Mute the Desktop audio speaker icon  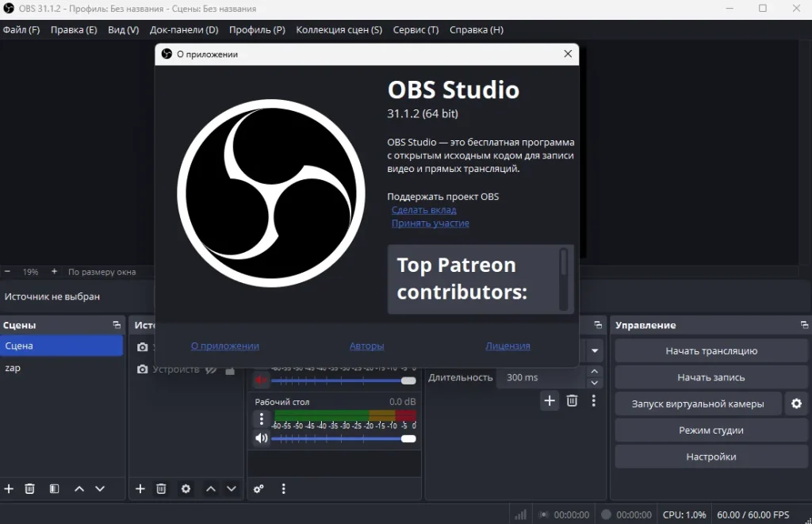point(261,438)
